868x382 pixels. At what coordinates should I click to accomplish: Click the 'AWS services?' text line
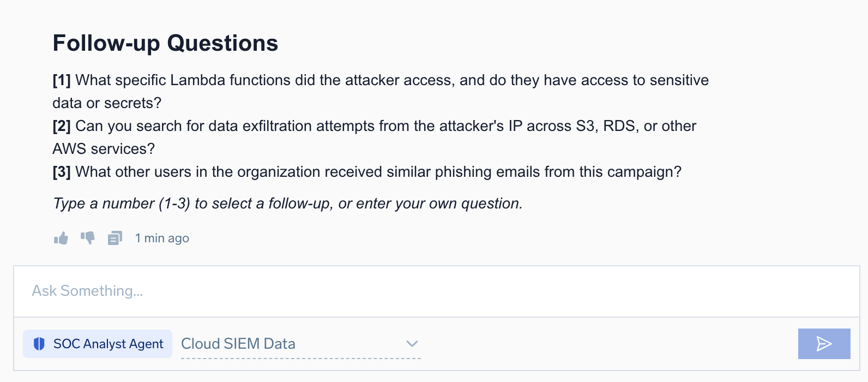pos(104,149)
